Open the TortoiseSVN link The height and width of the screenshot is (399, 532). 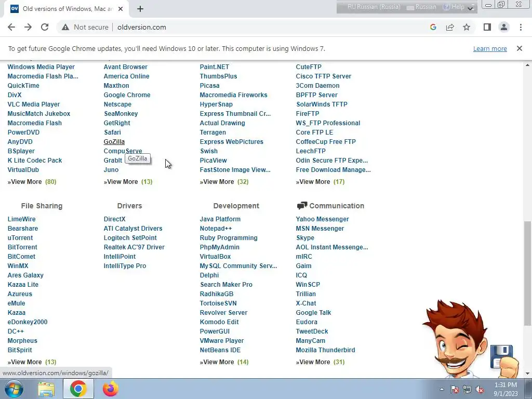coord(218,303)
